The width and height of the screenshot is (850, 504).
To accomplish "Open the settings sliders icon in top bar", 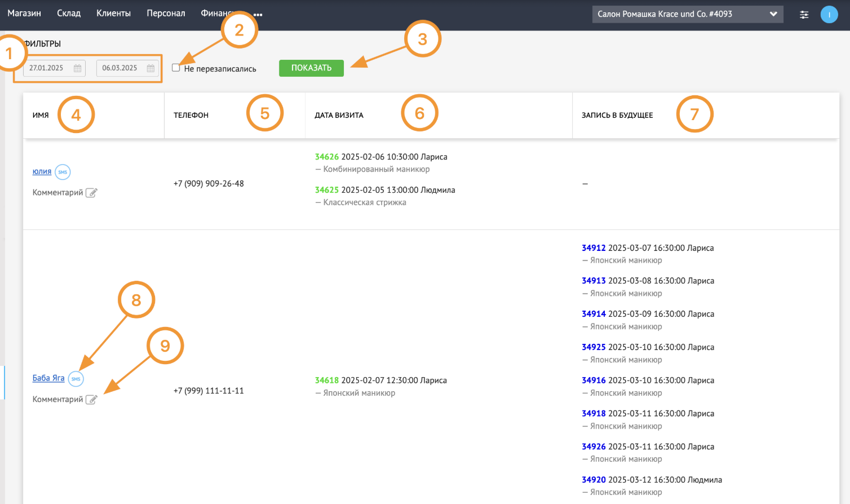I will 804,15.
